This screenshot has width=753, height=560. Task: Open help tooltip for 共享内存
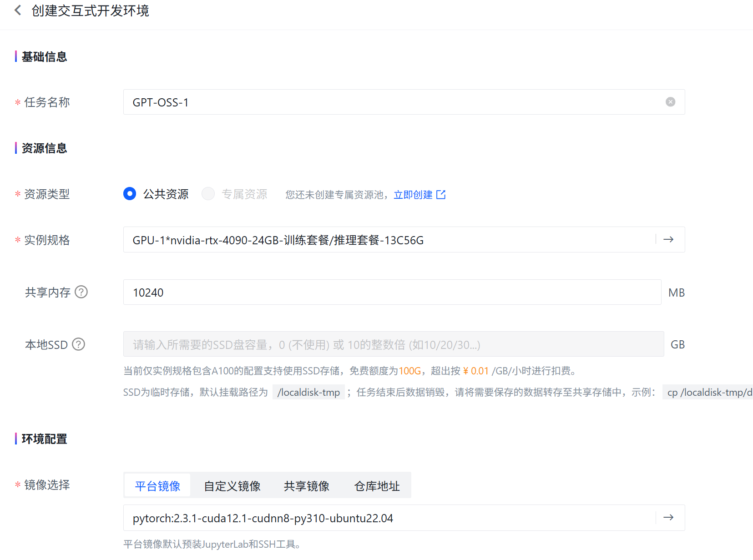(x=81, y=292)
